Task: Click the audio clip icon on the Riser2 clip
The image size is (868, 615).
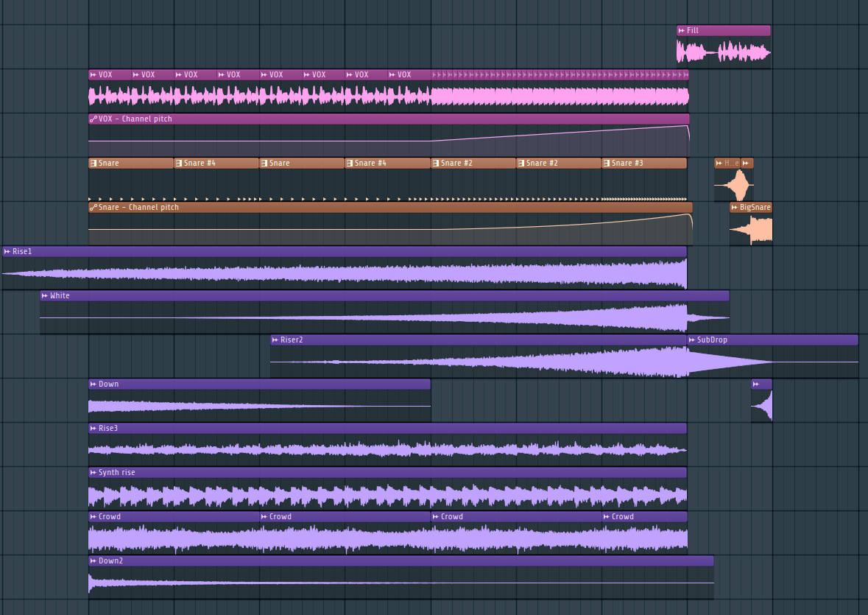Action: [274, 340]
